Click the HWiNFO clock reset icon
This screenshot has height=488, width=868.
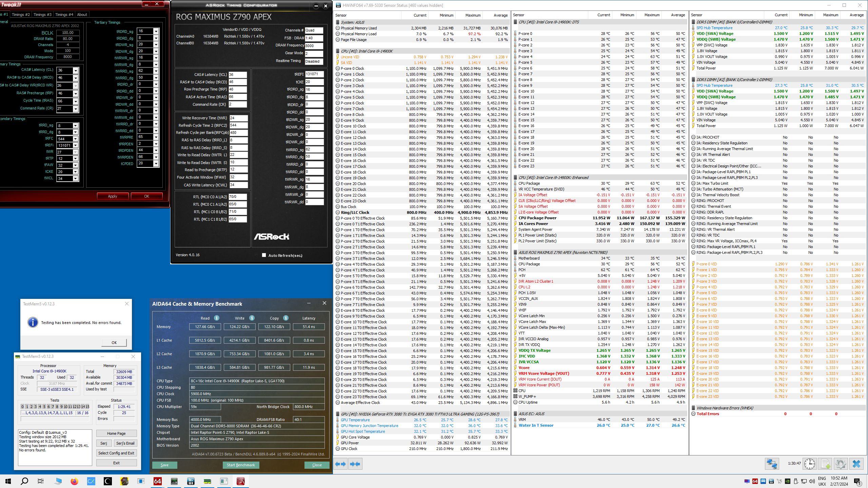(x=809, y=464)
